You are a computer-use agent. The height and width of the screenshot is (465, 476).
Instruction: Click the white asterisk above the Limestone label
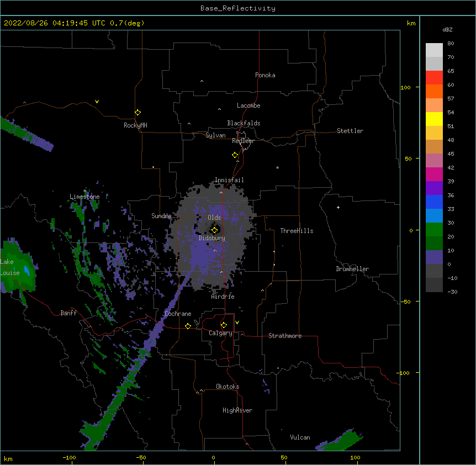point(85,191)
